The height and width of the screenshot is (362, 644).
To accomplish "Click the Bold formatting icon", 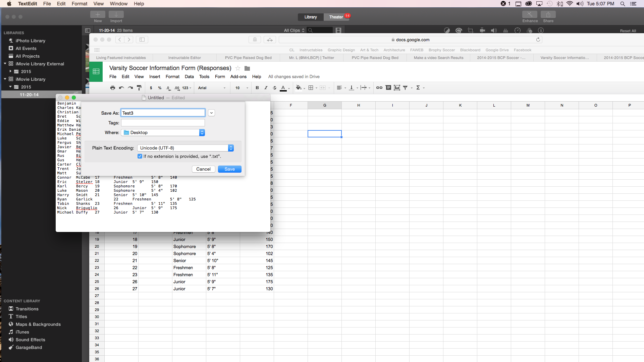I will coord(257,87).
